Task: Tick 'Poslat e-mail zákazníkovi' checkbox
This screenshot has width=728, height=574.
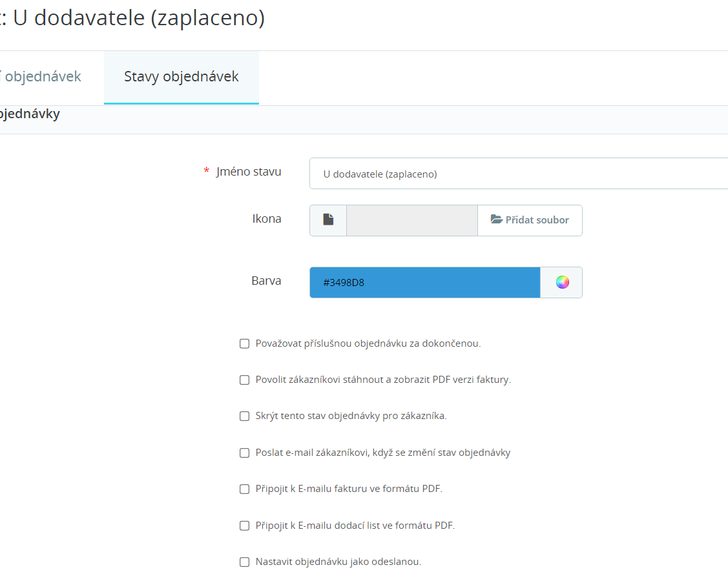Action: tap(245, 453)
